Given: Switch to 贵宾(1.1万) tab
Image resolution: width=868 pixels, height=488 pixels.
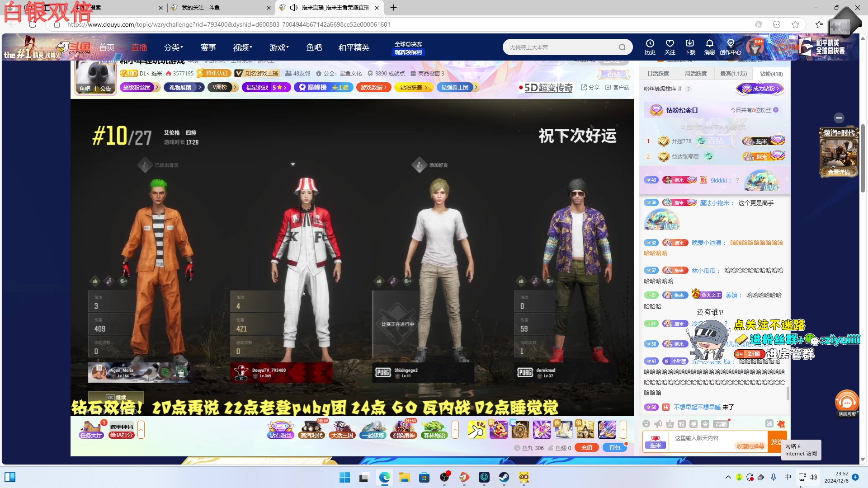Looking at the screenshot, I should (x=733, y=73).
